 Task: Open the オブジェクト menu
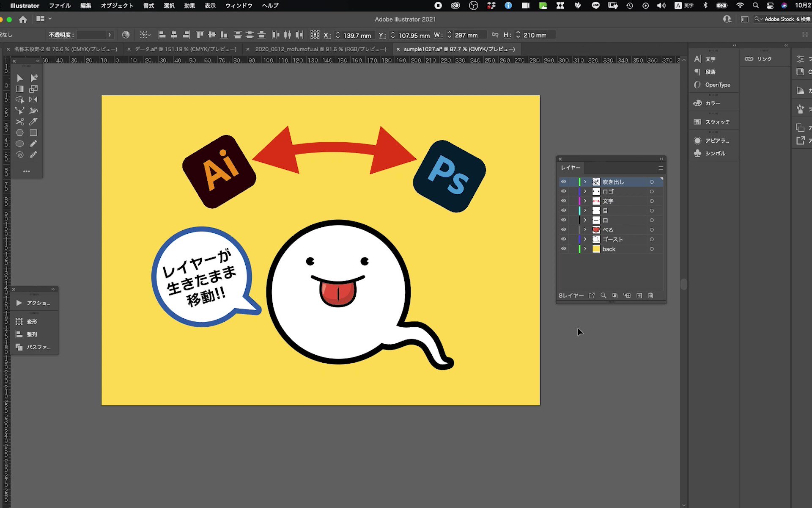point(117,6)
